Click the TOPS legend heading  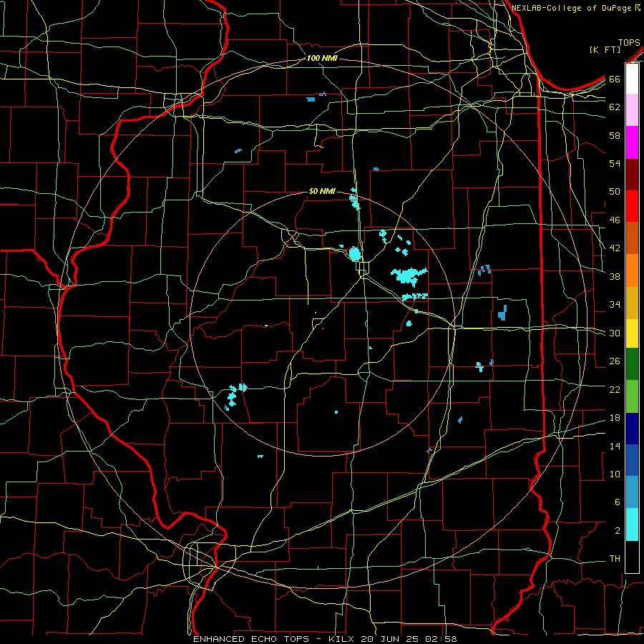629,42
